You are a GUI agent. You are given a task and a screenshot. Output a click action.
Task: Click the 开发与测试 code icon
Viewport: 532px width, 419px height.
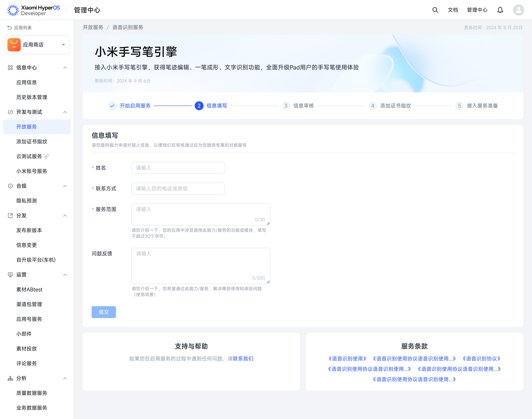coord(10,112)
